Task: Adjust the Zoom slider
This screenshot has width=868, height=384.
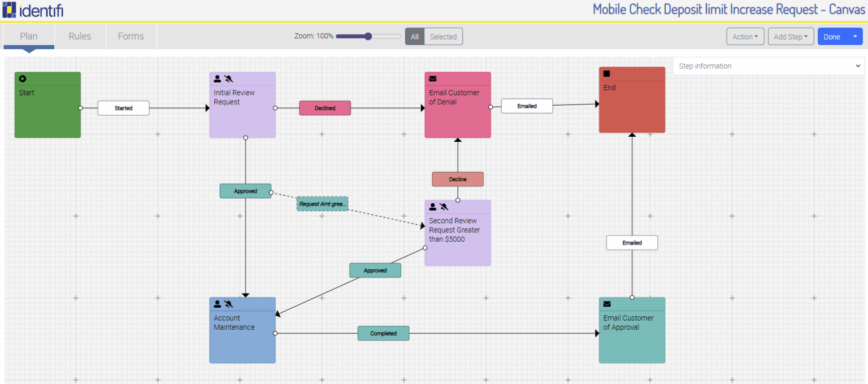Action: [x=367, y=36]
